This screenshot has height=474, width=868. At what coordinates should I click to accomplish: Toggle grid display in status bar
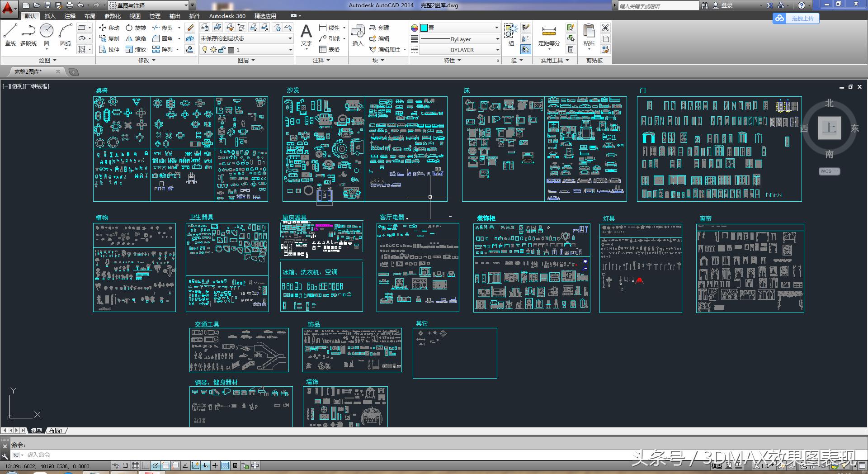[x=135, y=465]
